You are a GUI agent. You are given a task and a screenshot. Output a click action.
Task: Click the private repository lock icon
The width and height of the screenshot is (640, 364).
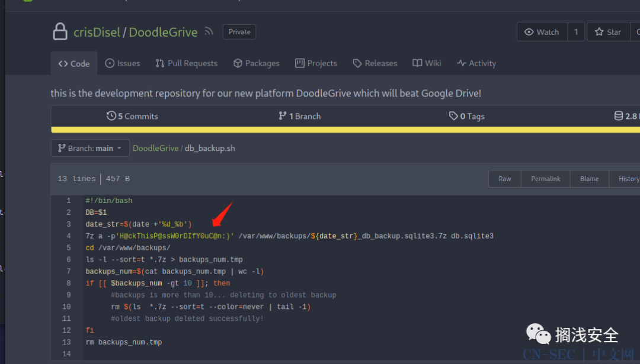pos(60,31)
